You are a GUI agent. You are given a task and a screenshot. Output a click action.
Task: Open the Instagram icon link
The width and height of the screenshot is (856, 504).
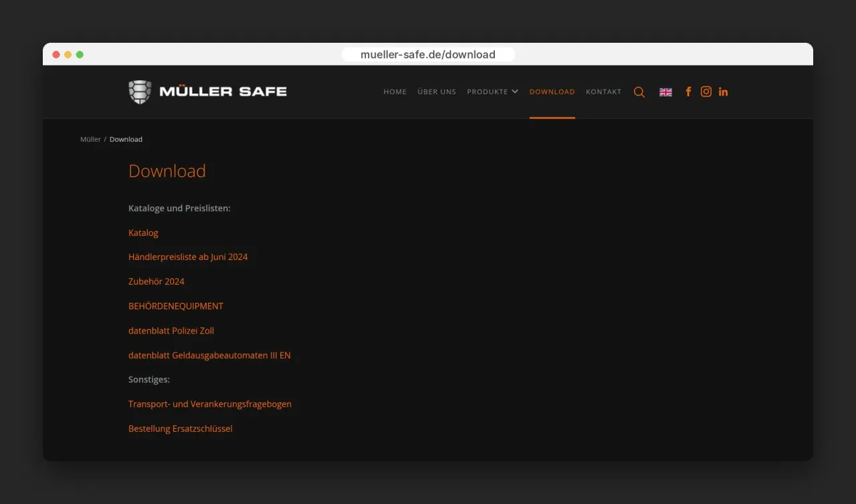[x=706, y=92]
